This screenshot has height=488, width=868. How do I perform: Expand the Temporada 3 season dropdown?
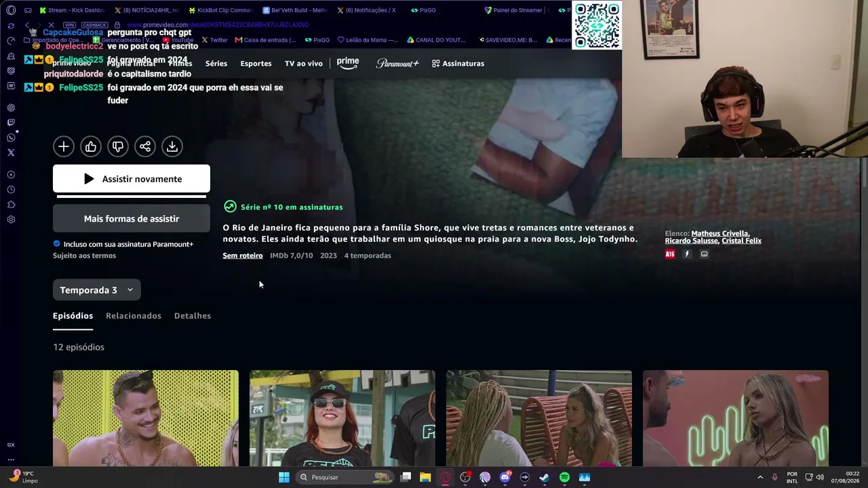click(97, 290)
